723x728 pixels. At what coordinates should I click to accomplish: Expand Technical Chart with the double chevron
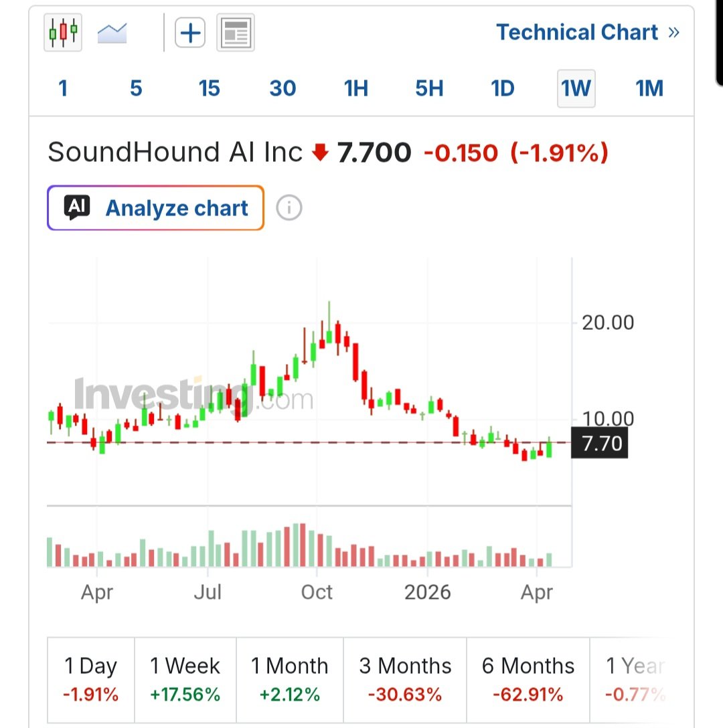pyautogui.click(x=674, y=31)
